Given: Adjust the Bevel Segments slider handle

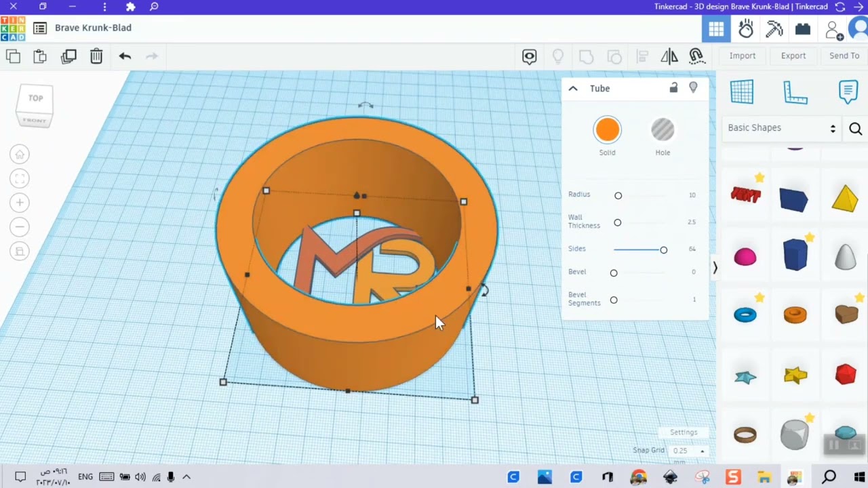Looking at the screenshot, I should 614,300.
